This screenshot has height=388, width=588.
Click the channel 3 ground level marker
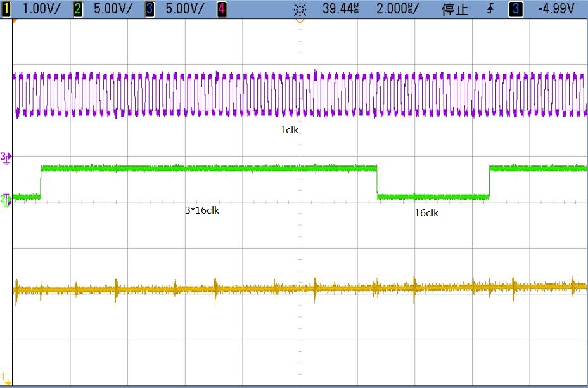(x=6, y=158)
